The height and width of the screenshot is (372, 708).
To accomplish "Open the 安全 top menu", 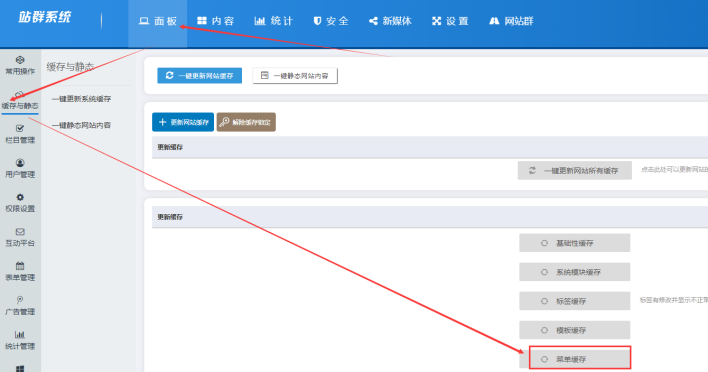I will click(x=331, y=21).
